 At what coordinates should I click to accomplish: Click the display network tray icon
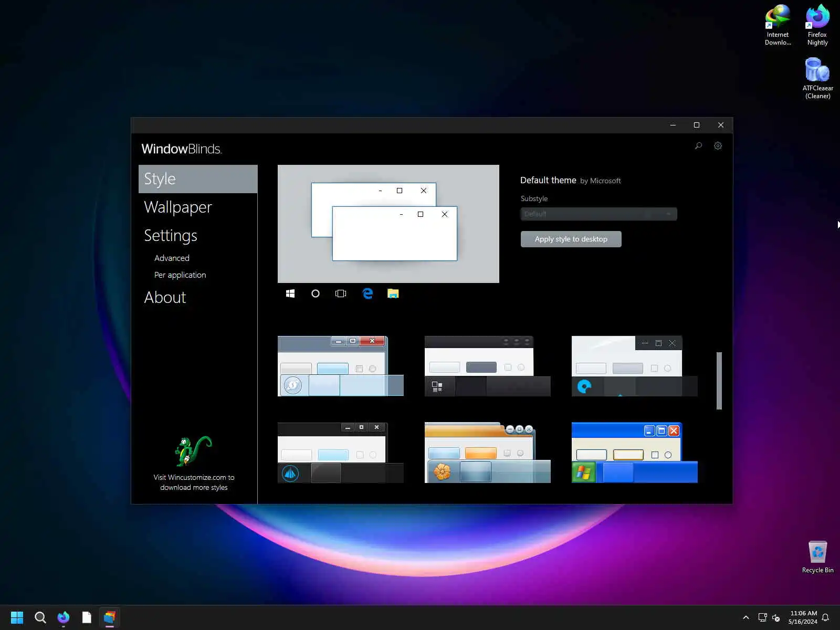(x=762, y=617)
